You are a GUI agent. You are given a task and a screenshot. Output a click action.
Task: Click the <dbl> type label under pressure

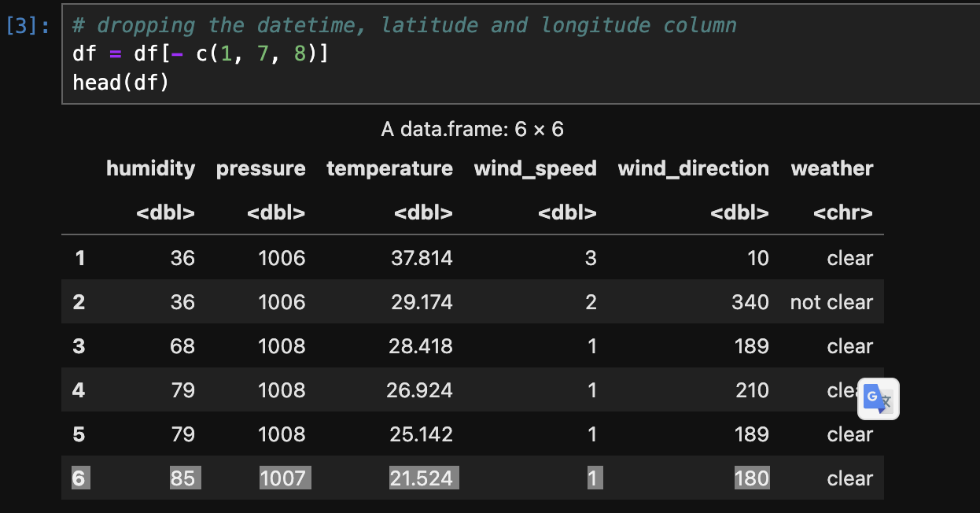pos(275,212)
